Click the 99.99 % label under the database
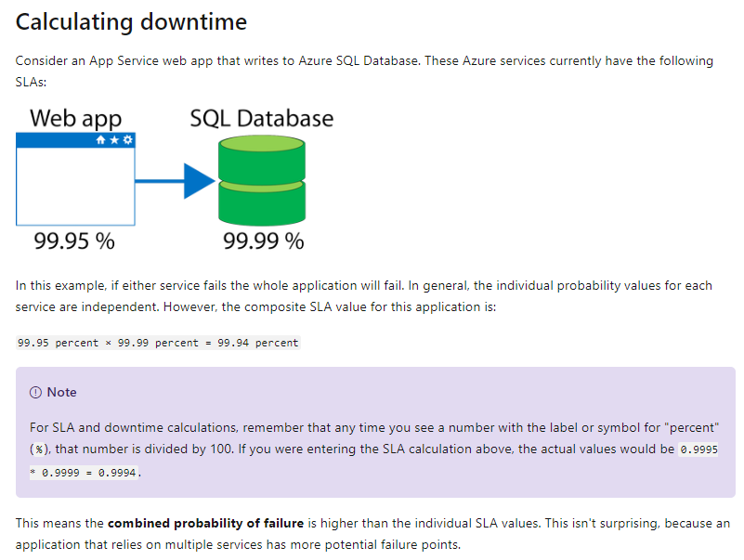Image resolution: width=744 pixels, height=560 pixels. tap(264, 241)
